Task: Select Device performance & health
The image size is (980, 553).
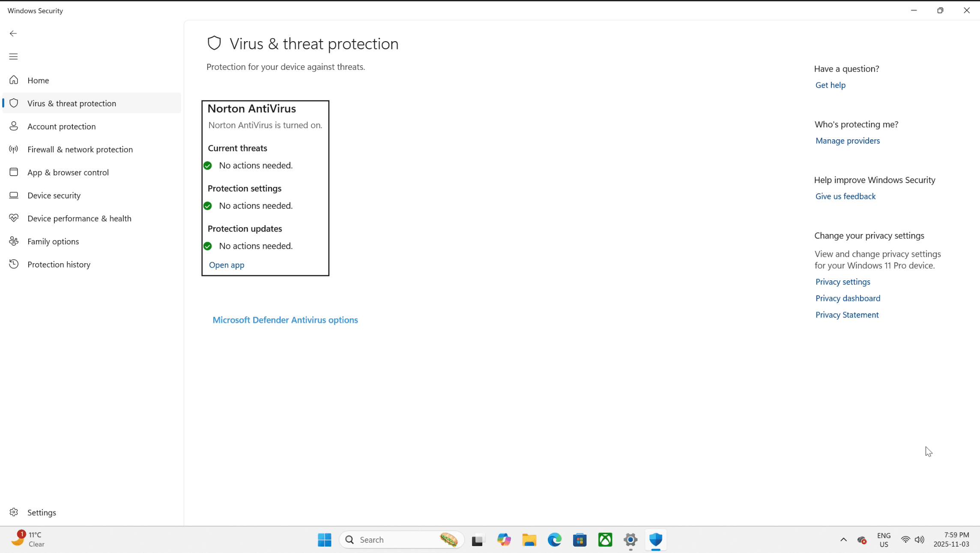Action: click(79, 218)
